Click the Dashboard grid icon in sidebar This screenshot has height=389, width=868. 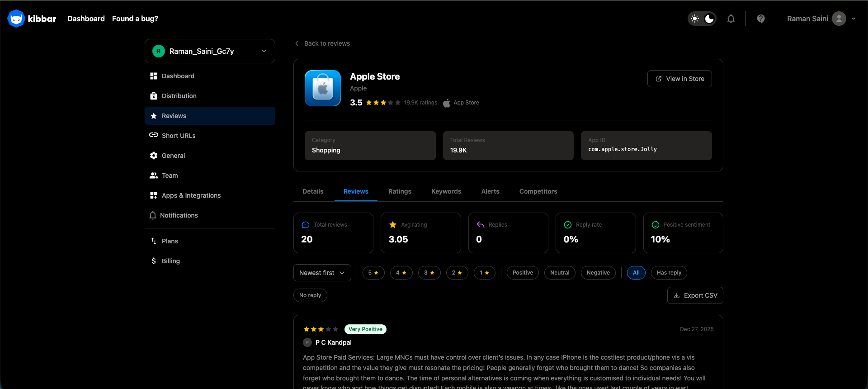(154, 76)
